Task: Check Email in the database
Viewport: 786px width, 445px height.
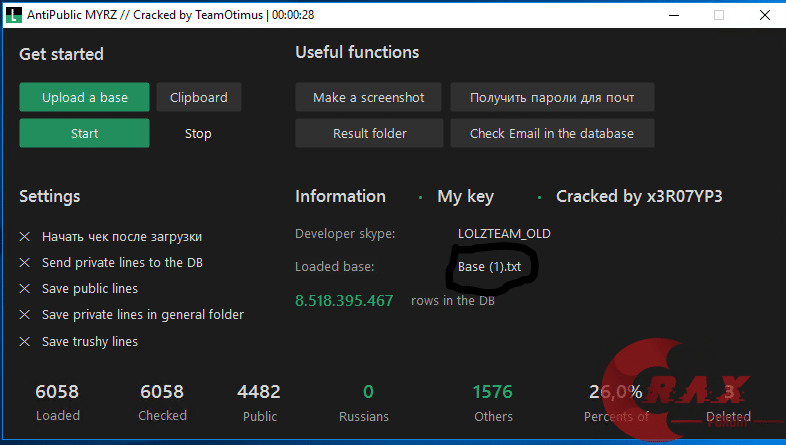Action: point(552,133)
